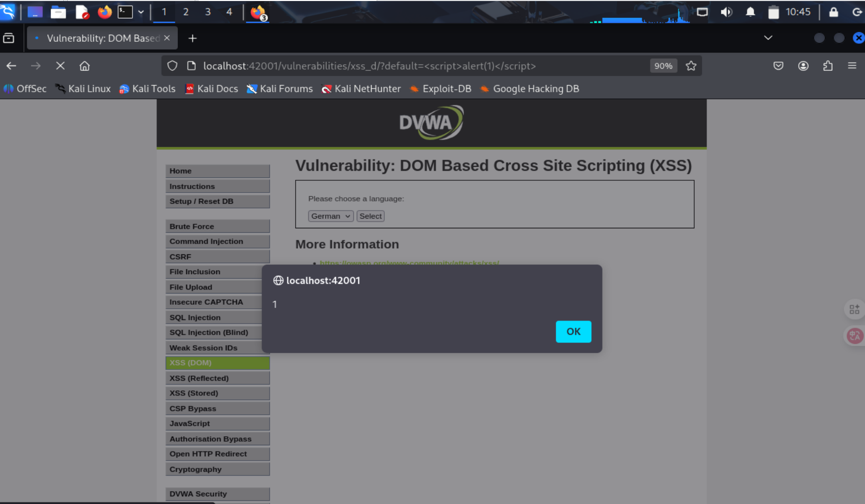The height and width of the screenshot is (504, 865).
Task: Open the Command Injection page
Action: [218, 242]
